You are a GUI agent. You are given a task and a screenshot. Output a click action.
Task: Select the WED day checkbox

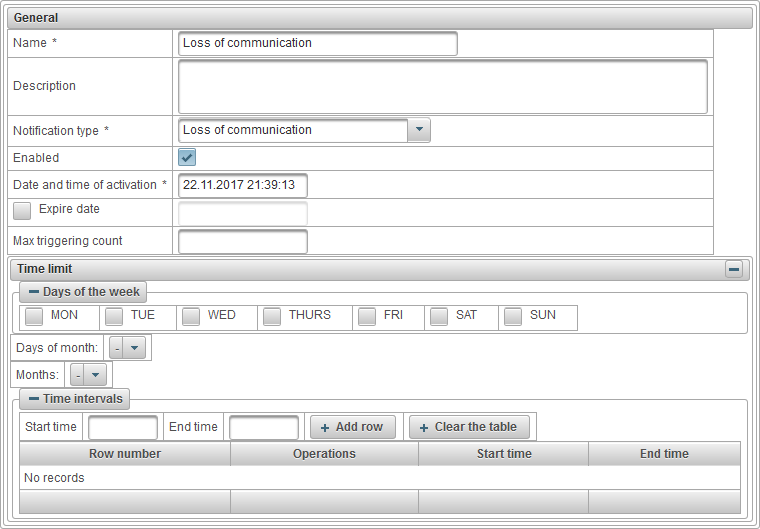pyautogui.click(x=191, y=316)
